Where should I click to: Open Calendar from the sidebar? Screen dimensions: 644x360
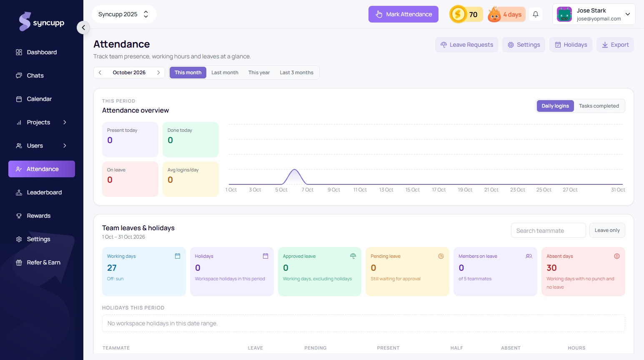click(x=42, y=99)
